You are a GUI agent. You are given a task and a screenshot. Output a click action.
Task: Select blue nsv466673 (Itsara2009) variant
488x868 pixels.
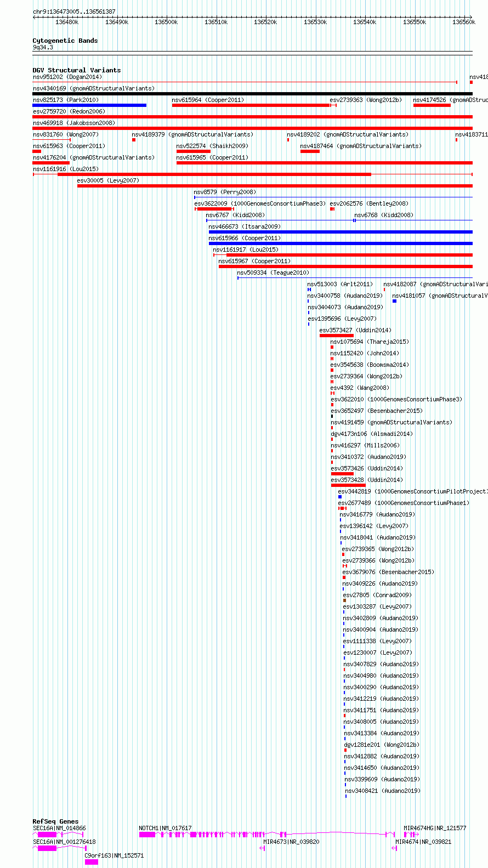(x=341, y=232)
